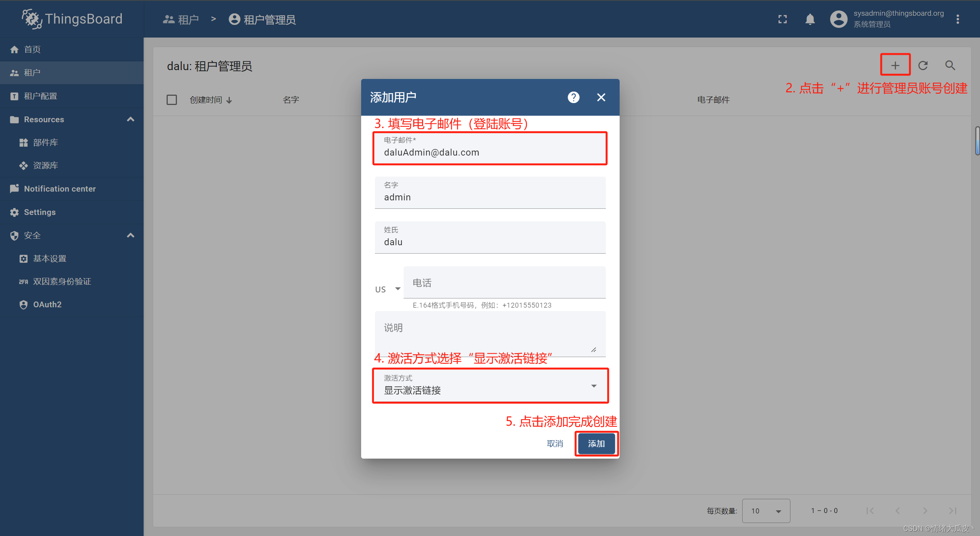Click the sysadmin@thingsboard.org username text
This screenshot has width=980, height=536.
(x=898, y=13)
